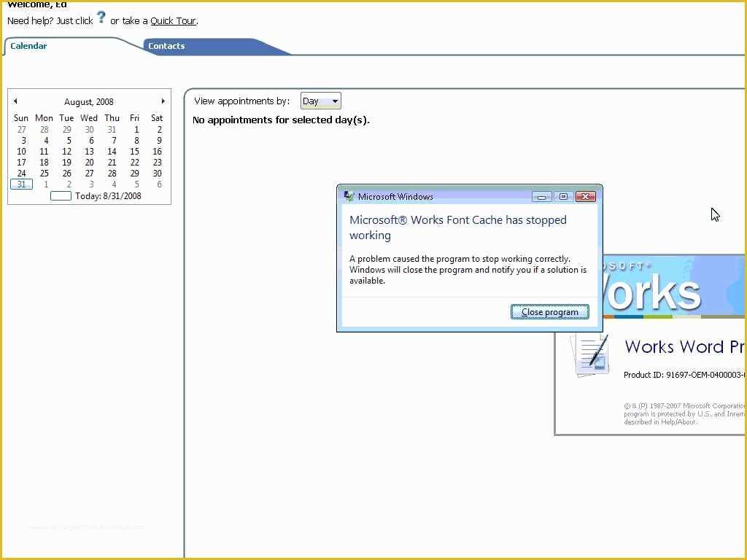
Task: Click the Works Word Processor document icon
Action: (589, 355)
